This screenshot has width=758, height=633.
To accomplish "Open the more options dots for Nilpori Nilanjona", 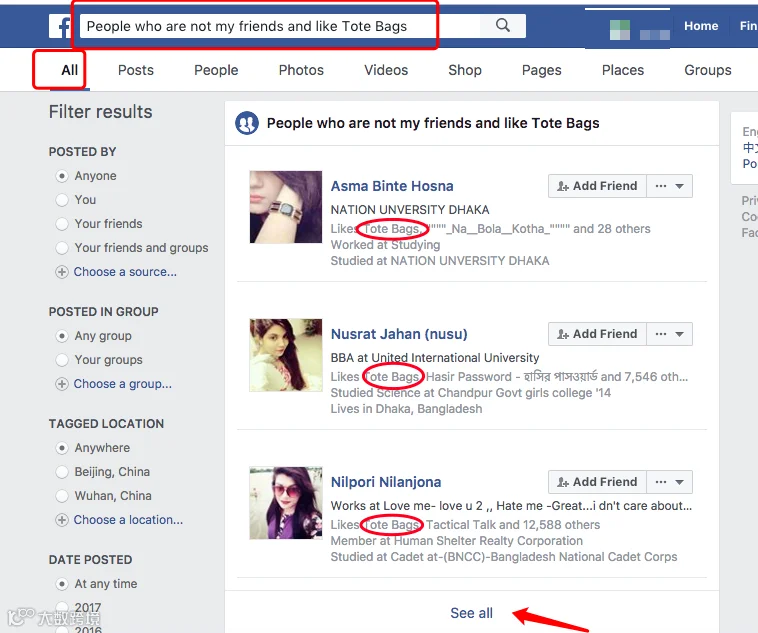I will pos(661,482).
